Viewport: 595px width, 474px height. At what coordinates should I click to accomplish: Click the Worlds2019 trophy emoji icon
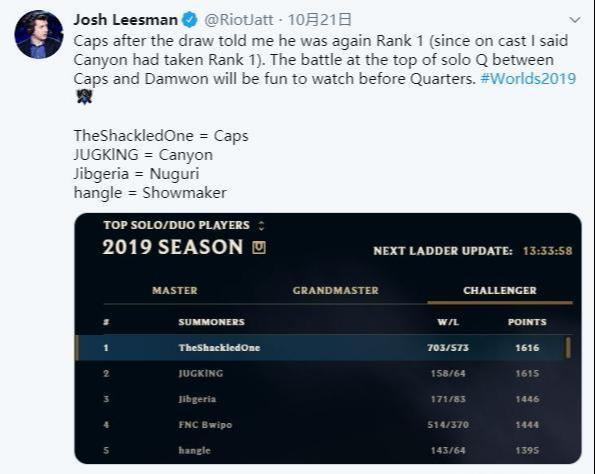pyautogui.click(x=84, y=97)
